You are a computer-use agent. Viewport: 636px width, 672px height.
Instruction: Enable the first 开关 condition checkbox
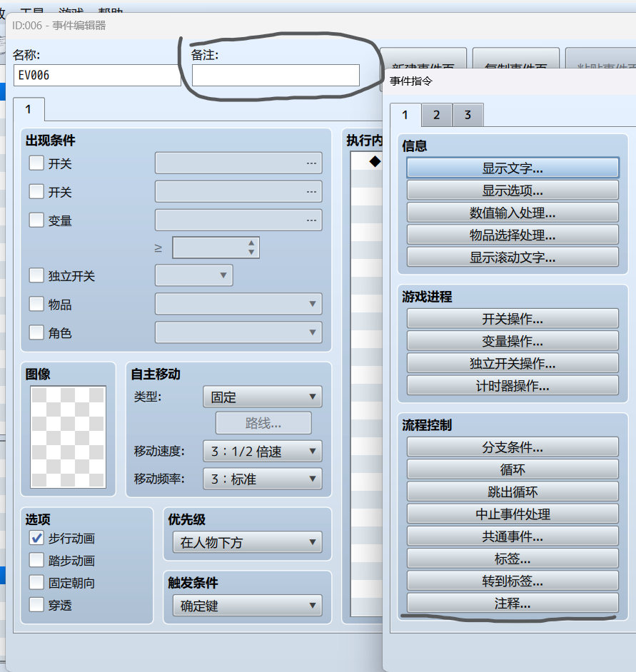(36, 163)
